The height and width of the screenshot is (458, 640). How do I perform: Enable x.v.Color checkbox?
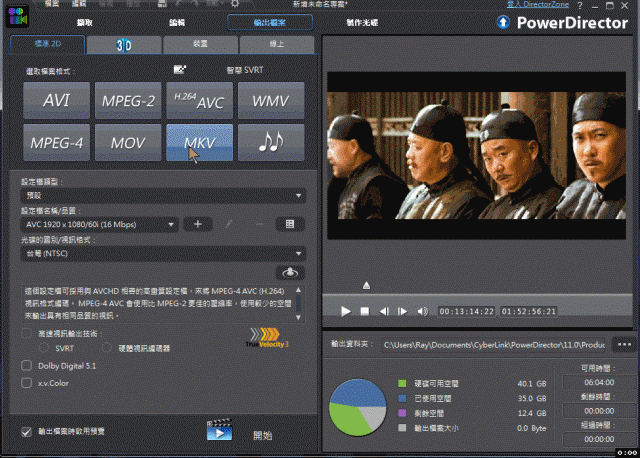[x=27, y=383]
